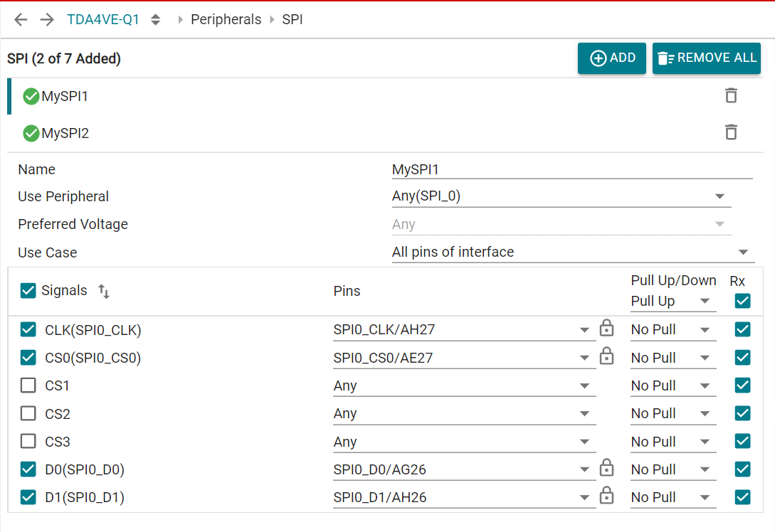This screenshot has height=532, width=775.
Task: Open the pin dropdown for SPI0_CLK/AH27
Action: (x=464, y=329)
